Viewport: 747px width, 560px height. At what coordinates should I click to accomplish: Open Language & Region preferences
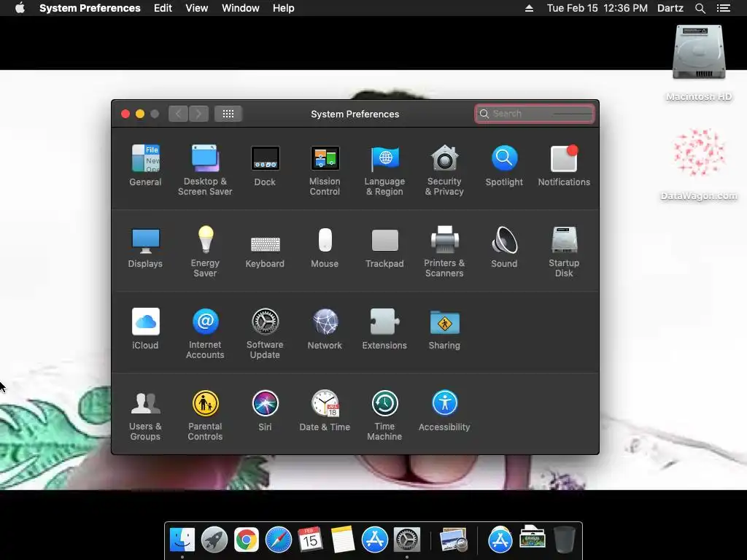coord(384,169)
